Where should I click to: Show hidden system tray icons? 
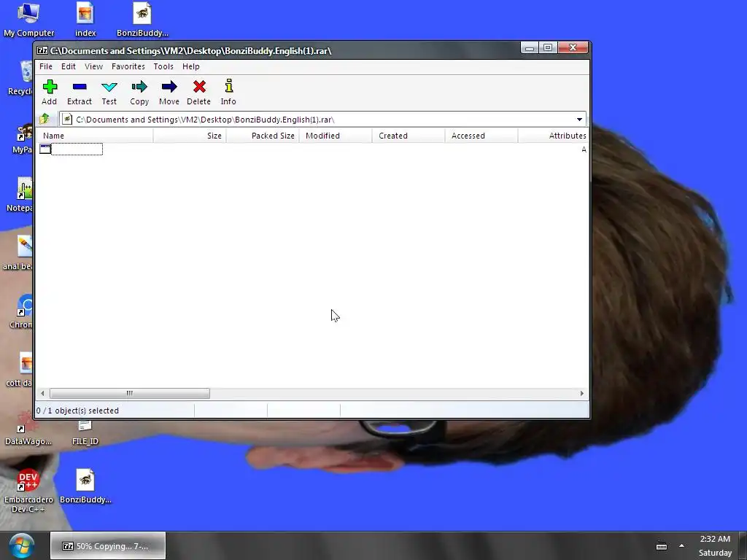[x=681, y=545]
